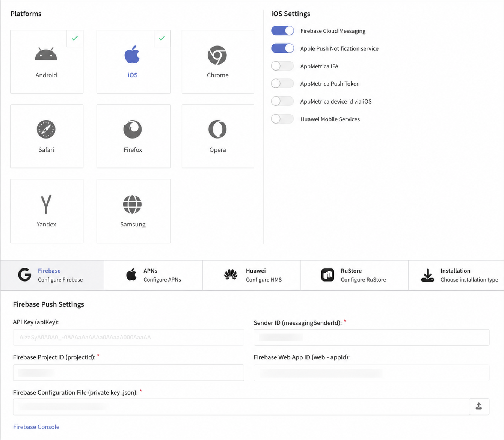Click the AppMetrica IFA label
The image size is (504, 440).
[319, 66]
